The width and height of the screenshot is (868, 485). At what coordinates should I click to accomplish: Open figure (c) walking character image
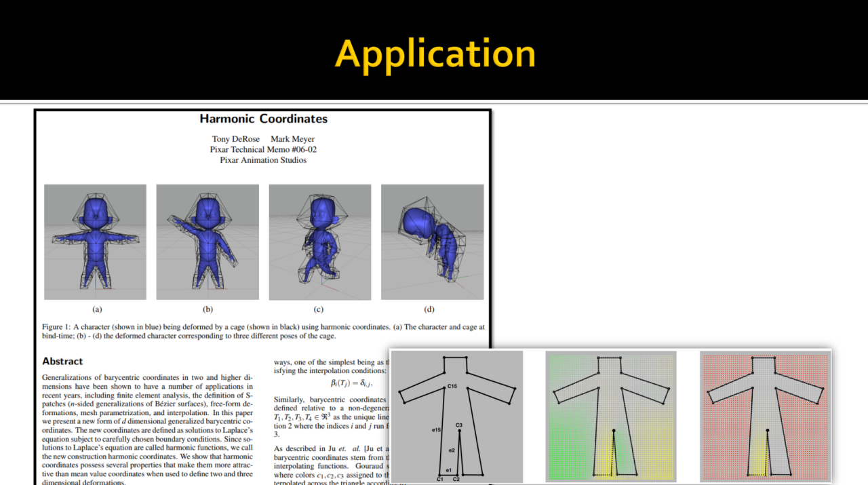(319, 241)
